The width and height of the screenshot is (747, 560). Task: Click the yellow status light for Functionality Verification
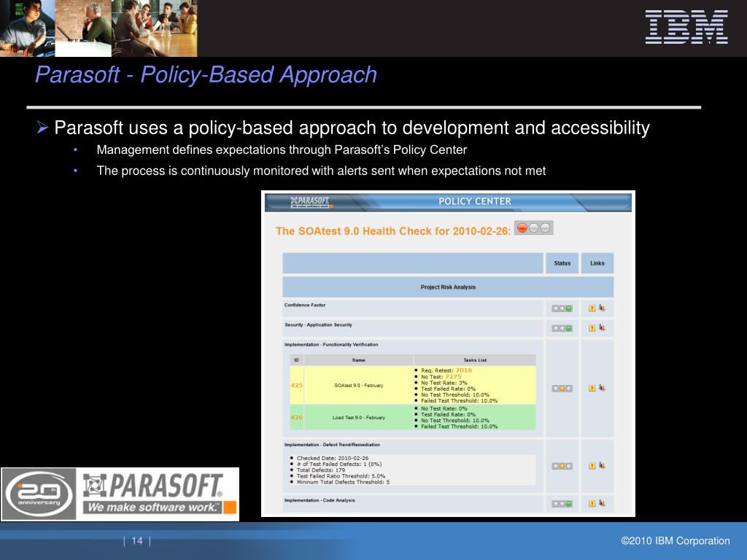[x=562, y=389]
